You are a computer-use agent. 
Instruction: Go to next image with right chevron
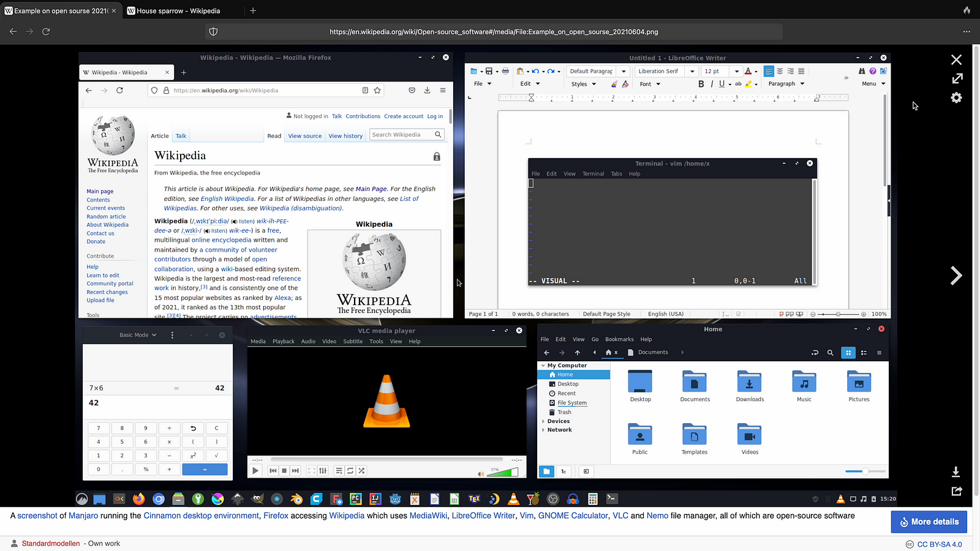pyautogui.click(x=956, y=276)
